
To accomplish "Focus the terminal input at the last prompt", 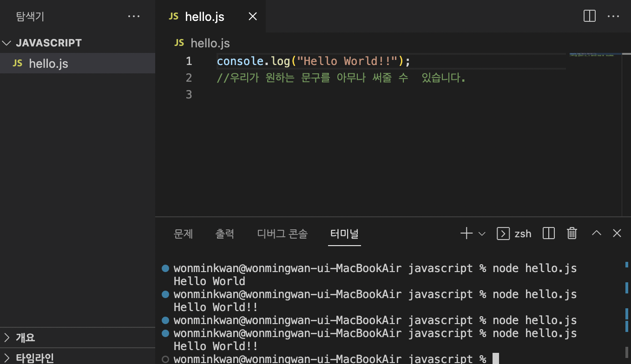I will click(x=495, y=358).
